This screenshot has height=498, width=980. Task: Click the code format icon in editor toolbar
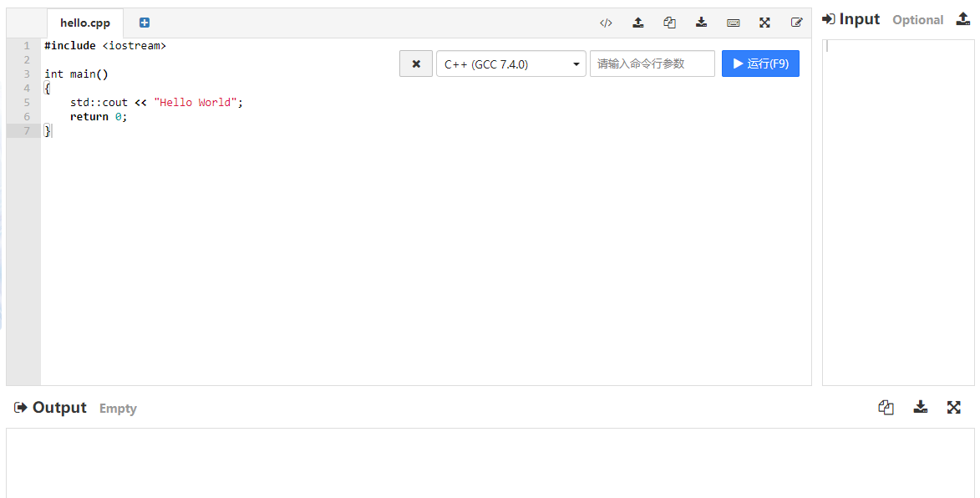[606, 23]
